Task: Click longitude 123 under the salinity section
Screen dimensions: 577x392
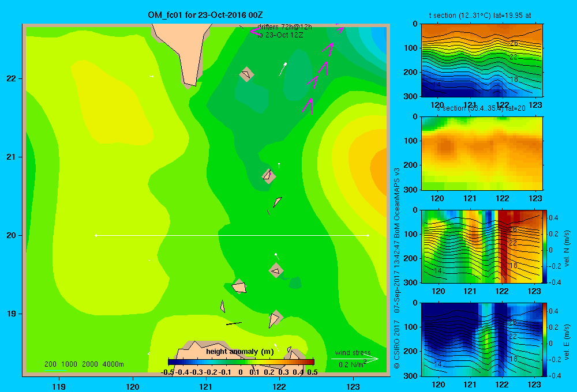Action: [x=535, y=198]
